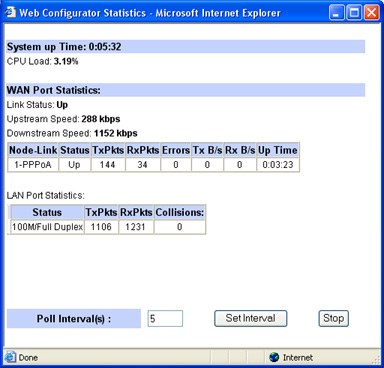Click the Internet zone globe icon
The height and width of the screenshot is (368, 384).
pos(274,357)
